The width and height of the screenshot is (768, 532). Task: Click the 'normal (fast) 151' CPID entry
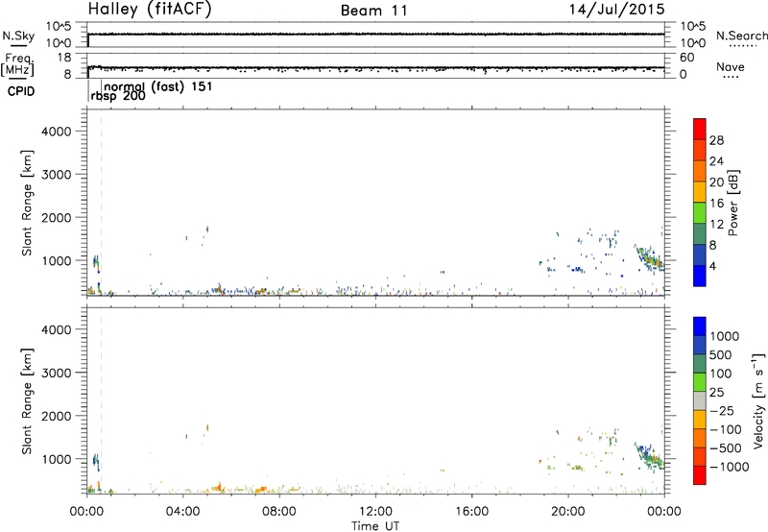(x=158, y=86)
